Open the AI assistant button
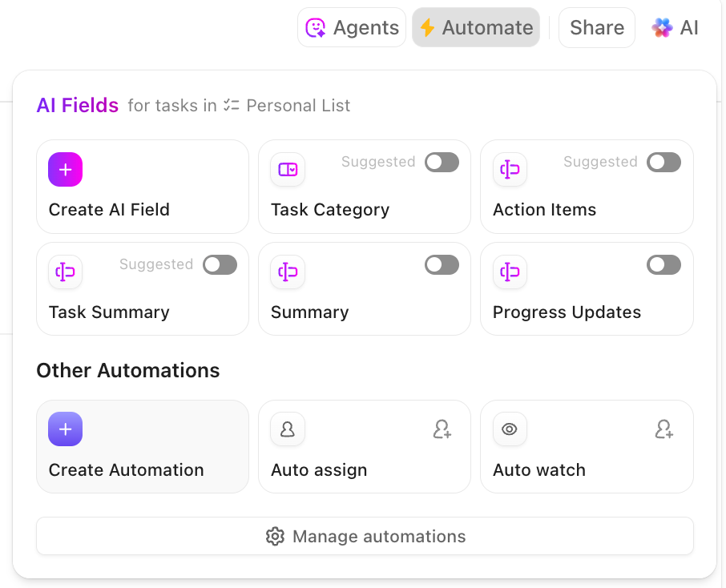726x588 pixels. 676,28
